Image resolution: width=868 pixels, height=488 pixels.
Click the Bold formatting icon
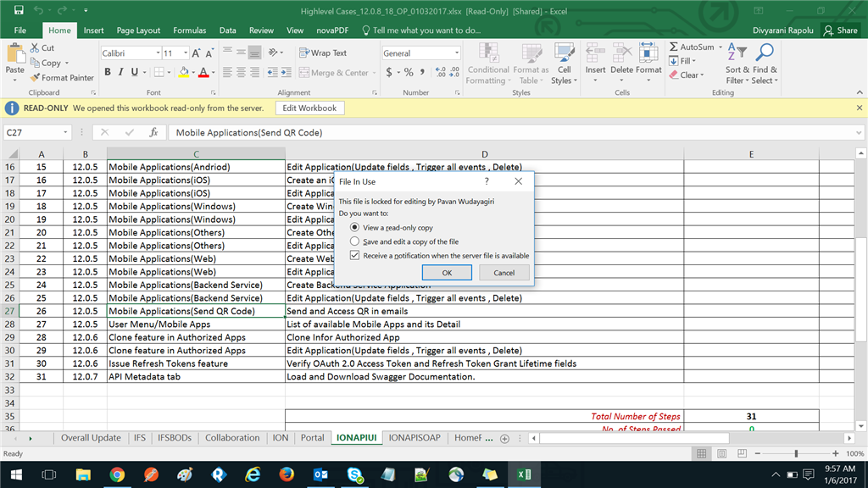(x=108, y=73)
